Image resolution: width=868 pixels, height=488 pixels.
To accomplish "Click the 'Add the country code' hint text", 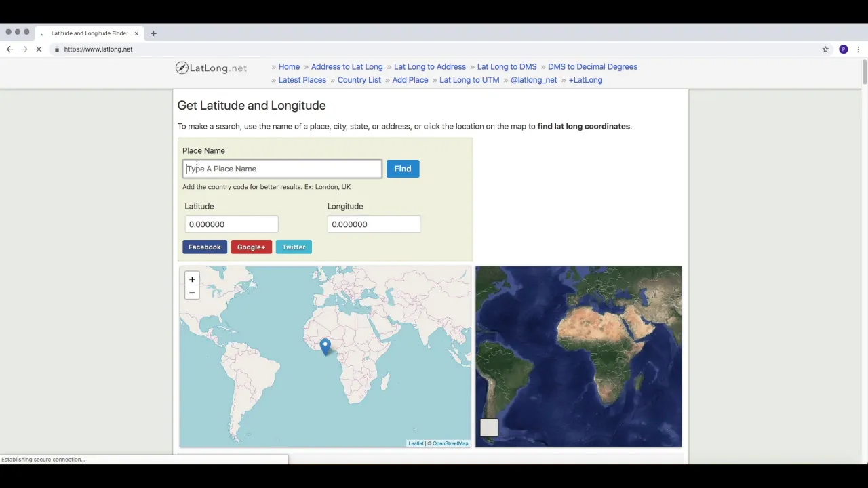I will click(267, 187).
